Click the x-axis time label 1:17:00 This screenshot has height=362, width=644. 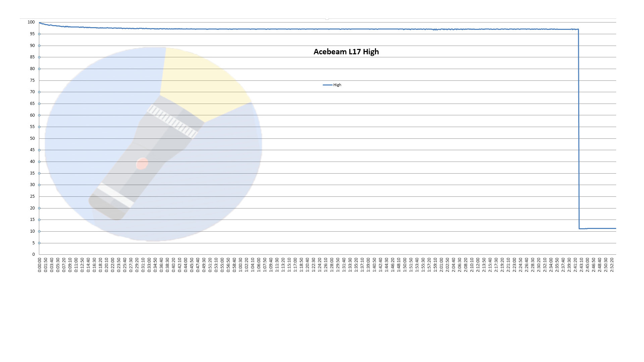[295, 265]
